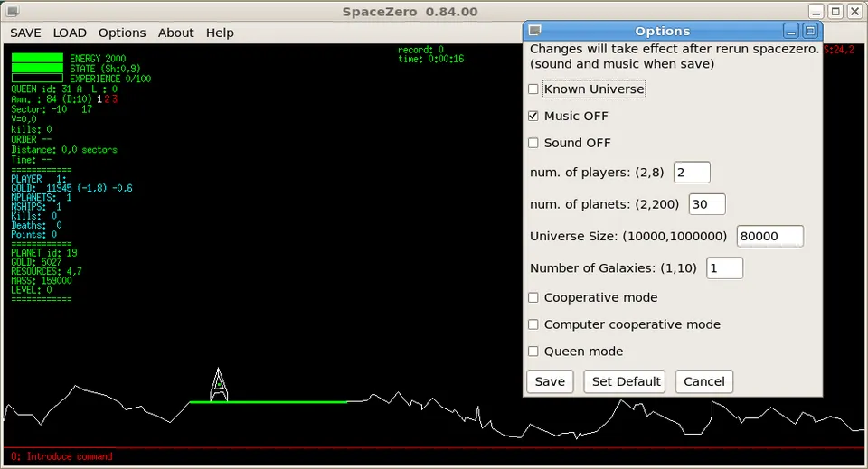Click the Cancel button

704,381
